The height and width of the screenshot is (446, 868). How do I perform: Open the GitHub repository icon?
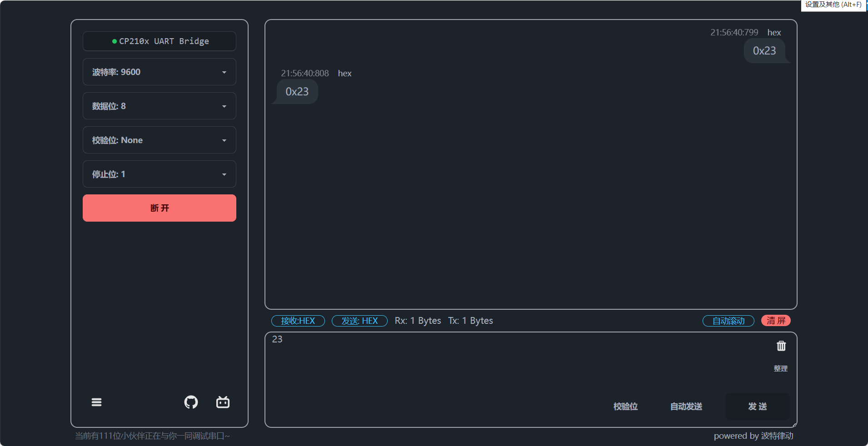[x=191, y=402]
